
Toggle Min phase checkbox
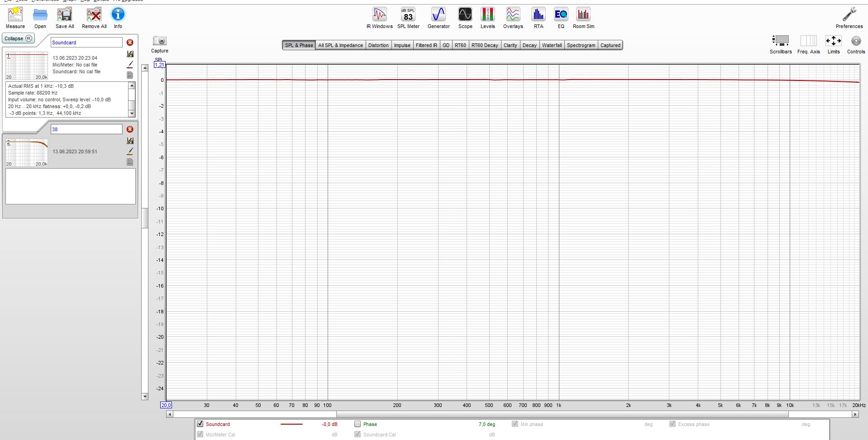[x=515, y=424]
